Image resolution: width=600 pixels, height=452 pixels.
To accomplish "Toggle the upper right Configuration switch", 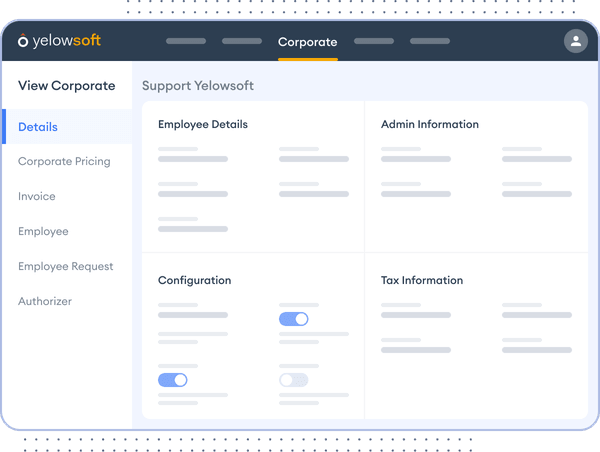I will click(x=293, y=319).
